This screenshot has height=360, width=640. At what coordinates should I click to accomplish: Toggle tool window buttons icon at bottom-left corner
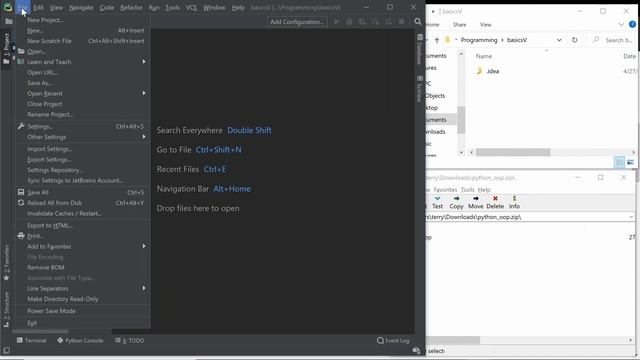pyautogui.click(x=6, y=350)
